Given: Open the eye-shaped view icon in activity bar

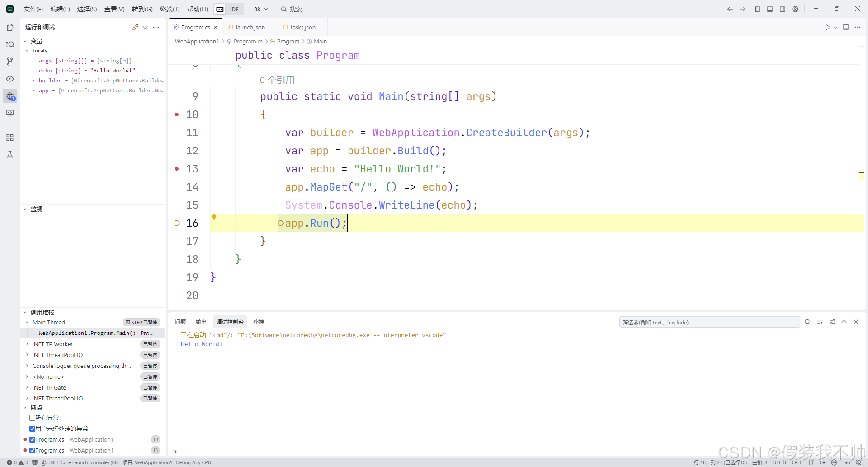Looking at the screenshot, I should pos(10,79).
